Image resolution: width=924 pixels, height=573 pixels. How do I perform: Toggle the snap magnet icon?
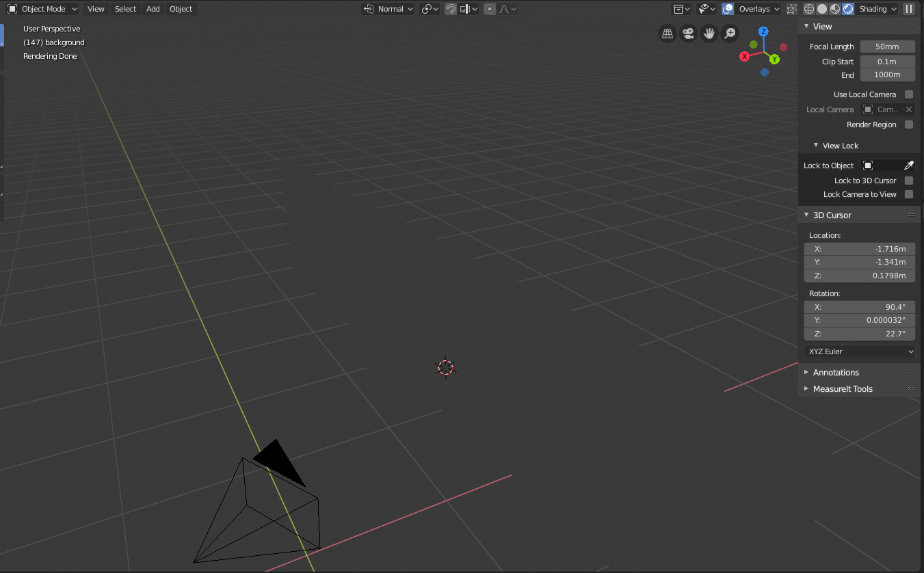click(451, 9)
